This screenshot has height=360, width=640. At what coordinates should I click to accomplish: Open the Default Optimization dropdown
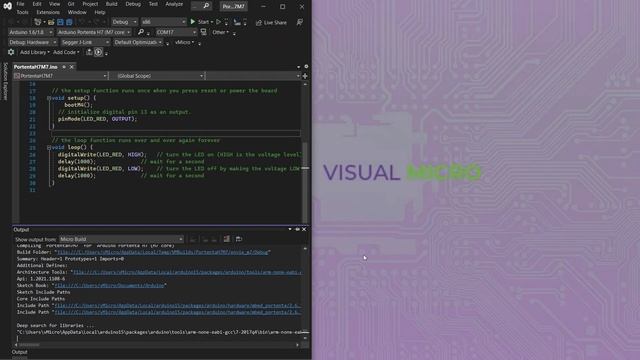138,42
